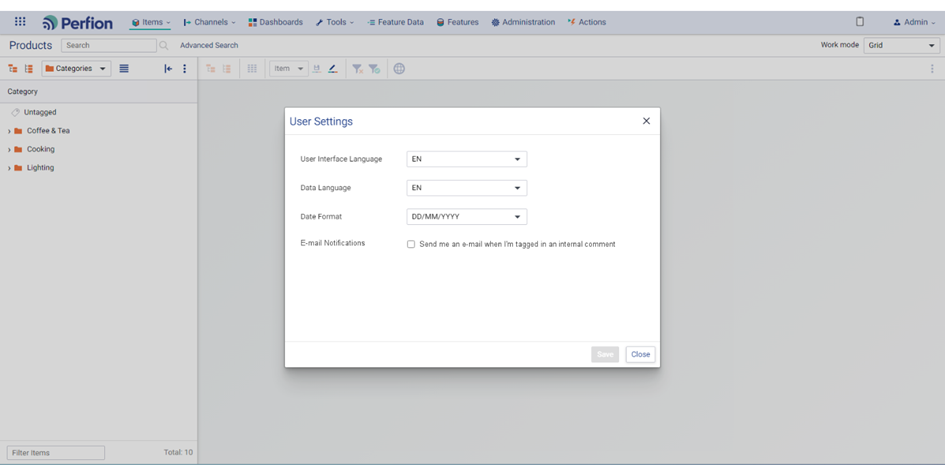Screen dimensions: 945x475
Task: Open the Data Language dropdown
Action: point(466,188)
